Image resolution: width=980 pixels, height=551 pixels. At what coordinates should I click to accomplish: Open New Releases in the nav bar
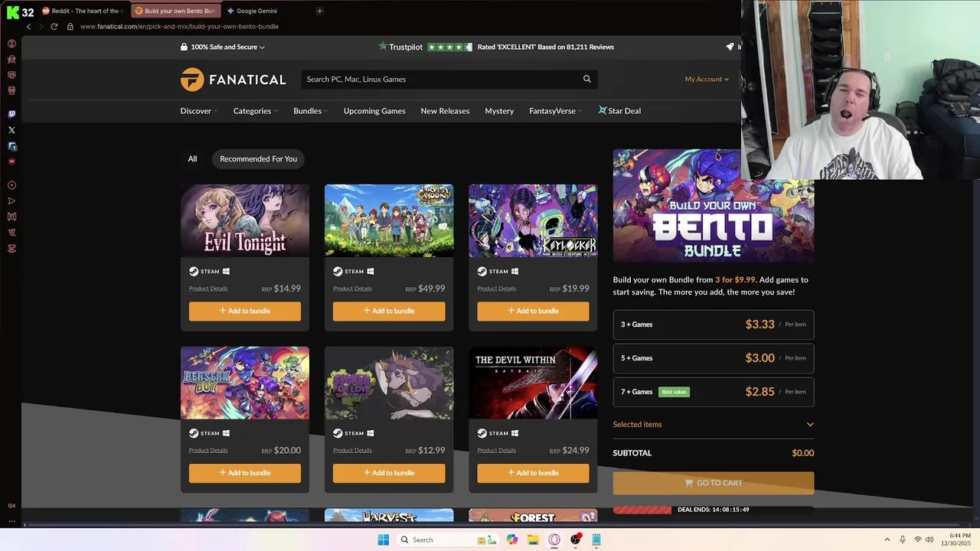(x=445, y=111)
